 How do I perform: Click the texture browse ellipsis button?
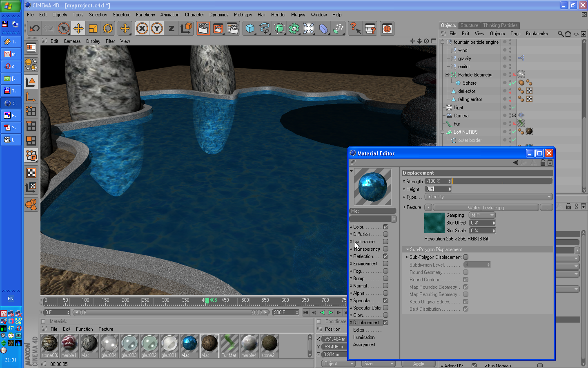(x=546, y=208)
